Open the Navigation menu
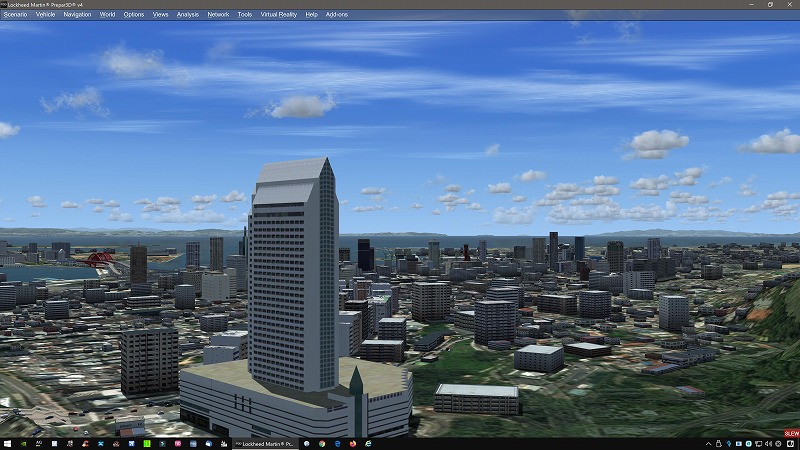Screen dimensions: 800x450 point(77,14)
